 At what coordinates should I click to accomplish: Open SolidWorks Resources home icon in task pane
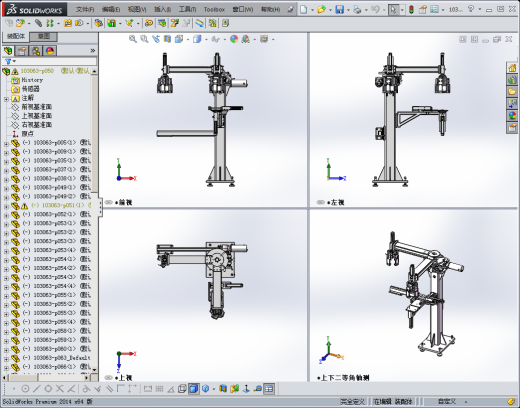point(512,68)
